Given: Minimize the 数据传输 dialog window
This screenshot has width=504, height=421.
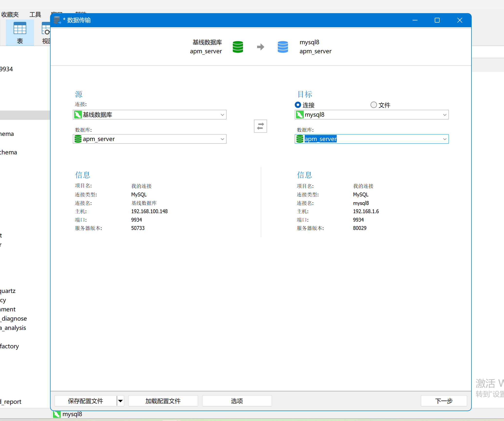Looking at the screenshot, I should pyautogui.click(x=415, y=20).
